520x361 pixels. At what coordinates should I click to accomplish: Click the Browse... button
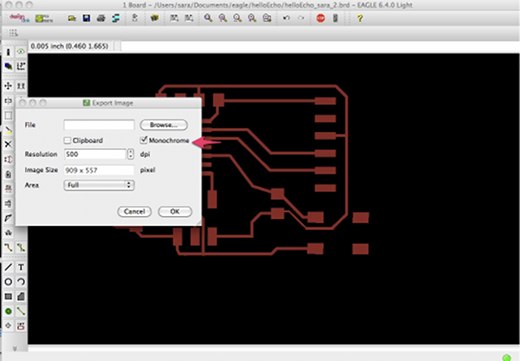click(164, 125)
